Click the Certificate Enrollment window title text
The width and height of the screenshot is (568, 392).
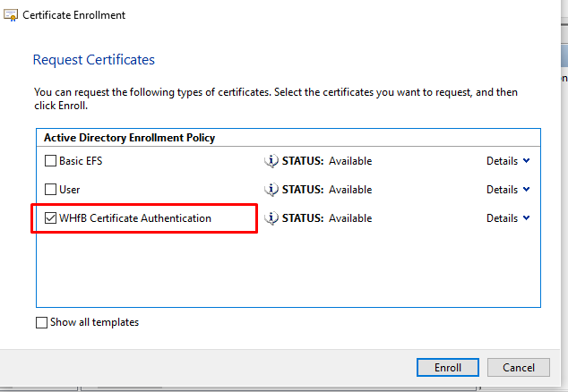coord(74,15)
